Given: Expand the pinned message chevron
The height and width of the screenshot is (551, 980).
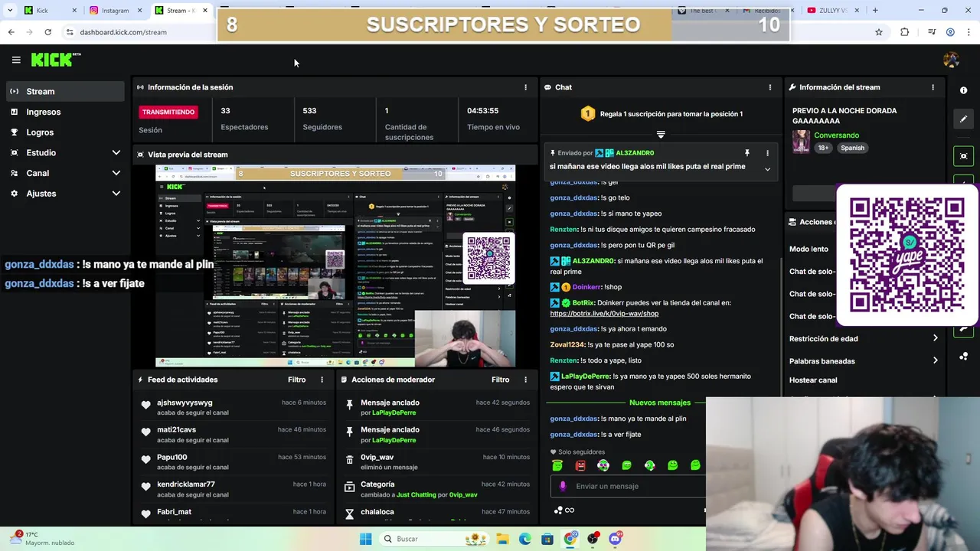Looking at the screenshot, I should point(767,169).
